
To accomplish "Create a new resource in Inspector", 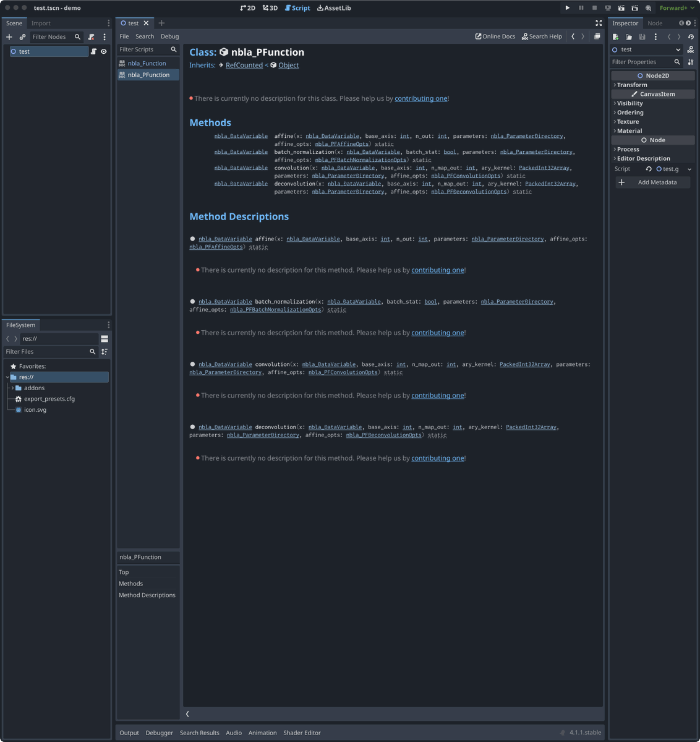I will pyautogui.click(x=615, y=37).
